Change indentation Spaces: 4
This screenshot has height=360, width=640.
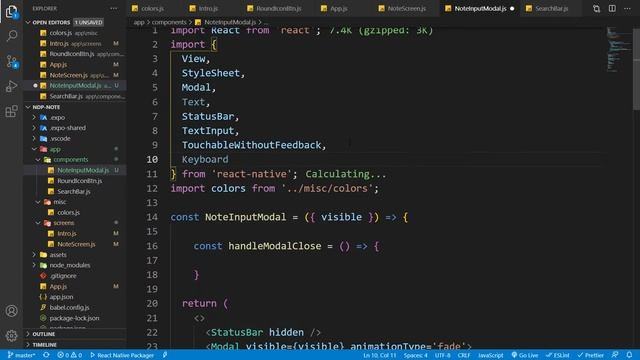(416, 355)
